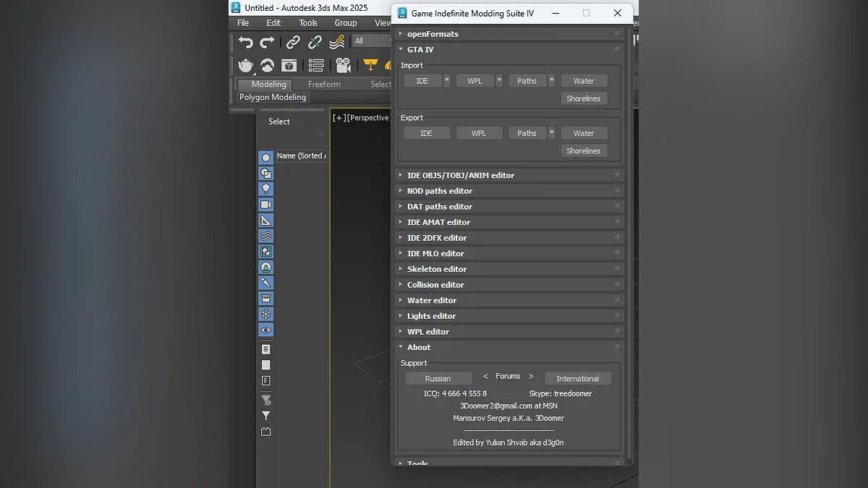Expand the Lights editor rollout
This screenshot has height=488, width=868.
coord(509,316)
